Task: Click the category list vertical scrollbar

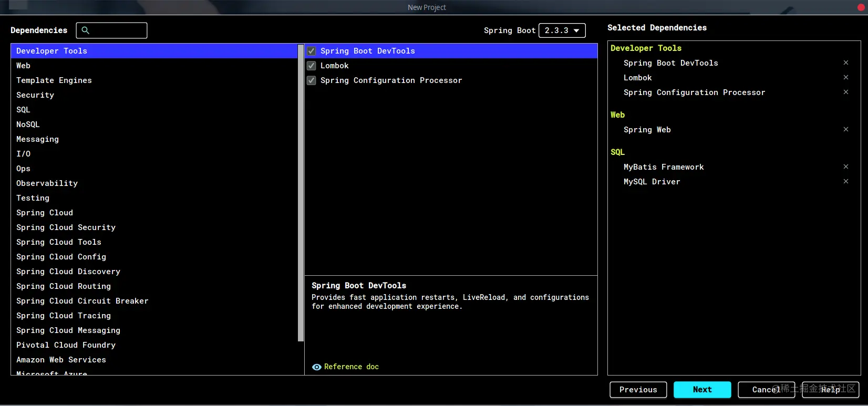Action: click(301, 193)
